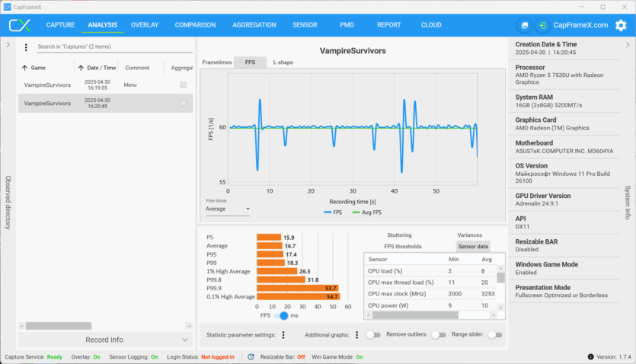Open the Stuttering tab
636x364 pixels.
(400, 235)
